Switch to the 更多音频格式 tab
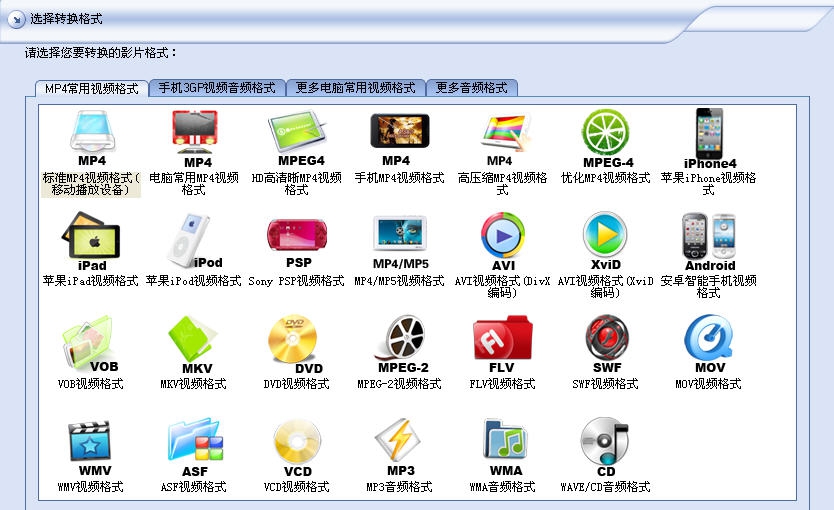The width and height of the screenshot is (834, 510). coord(471,88)
